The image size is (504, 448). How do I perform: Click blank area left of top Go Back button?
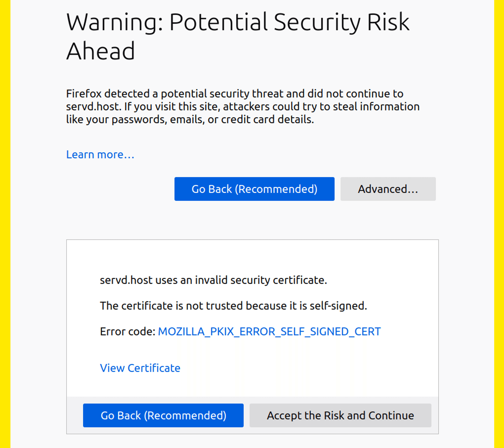[118, 189]
